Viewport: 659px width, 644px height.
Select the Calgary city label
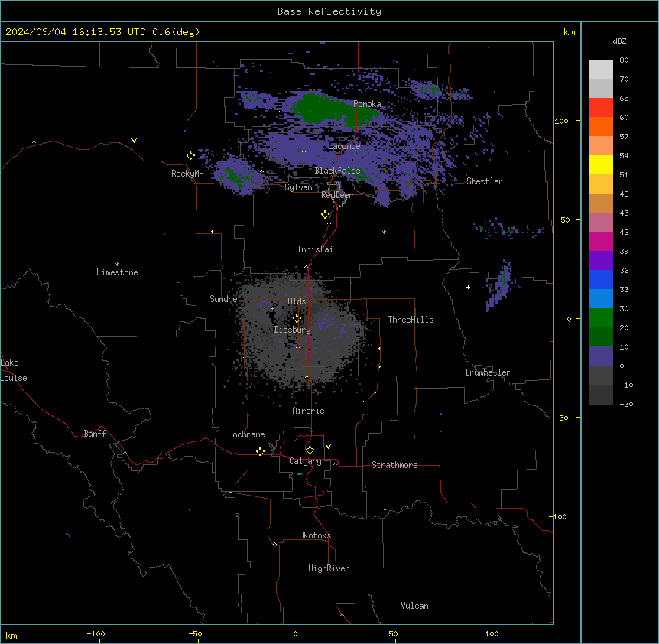(x=305, y=461)
